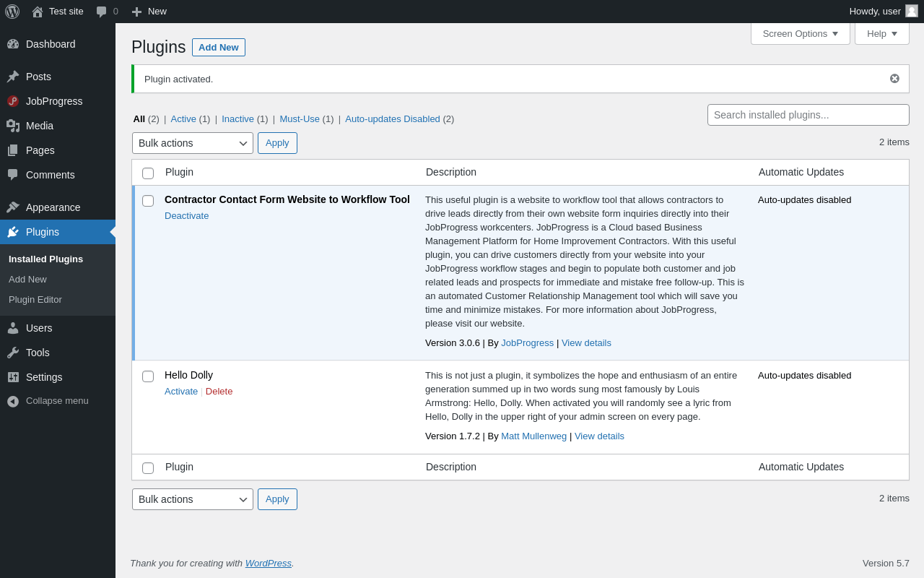This screenshot has height=578, width=924.
Task: Click the Add New button beside Plugins heading
Action: point(219,48)
